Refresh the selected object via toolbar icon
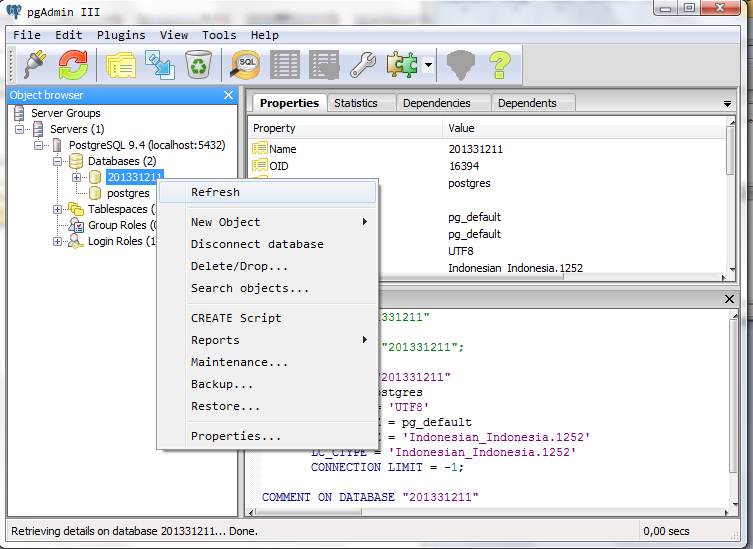The image size is (753, 549). coord(73,64)
